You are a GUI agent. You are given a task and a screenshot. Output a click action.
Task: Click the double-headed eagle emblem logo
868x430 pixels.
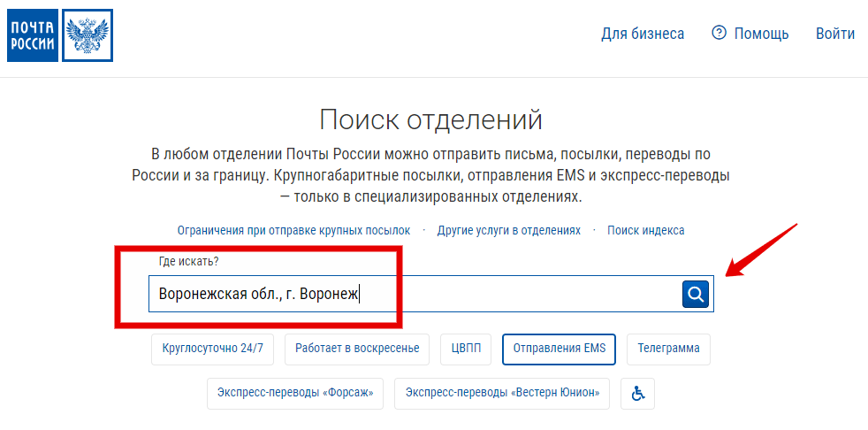point(88,35)
